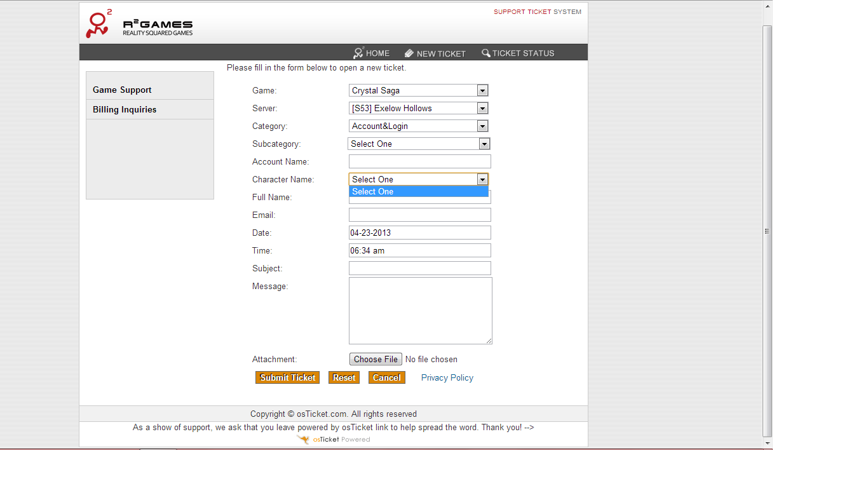Click the Choose File attachment button

click(376, 359)
